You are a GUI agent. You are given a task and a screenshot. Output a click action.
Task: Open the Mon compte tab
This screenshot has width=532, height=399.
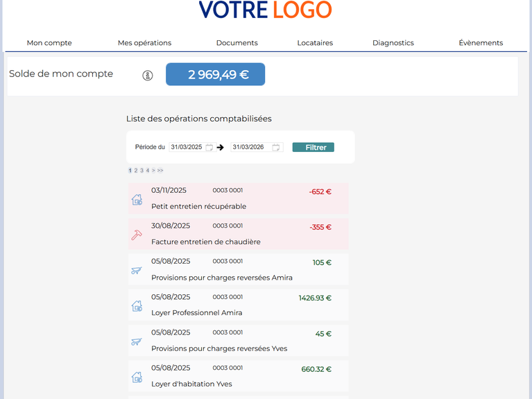click(x=49, y=43)
